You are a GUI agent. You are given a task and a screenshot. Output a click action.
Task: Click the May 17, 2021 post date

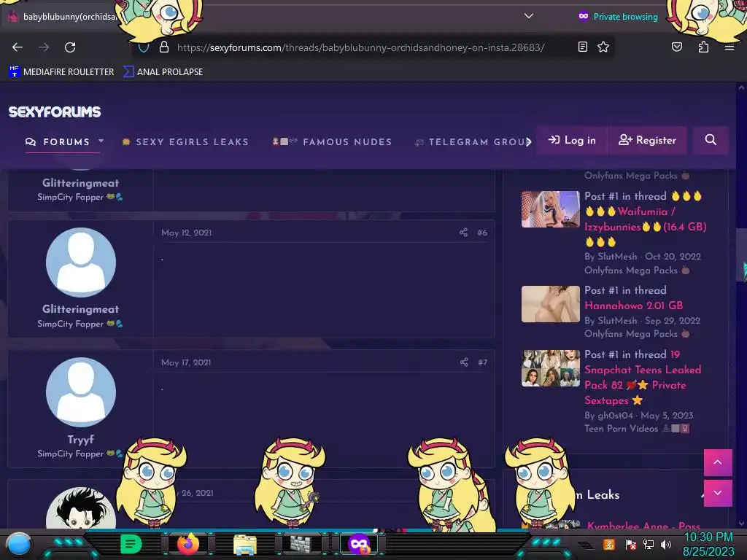click(186, 362)
